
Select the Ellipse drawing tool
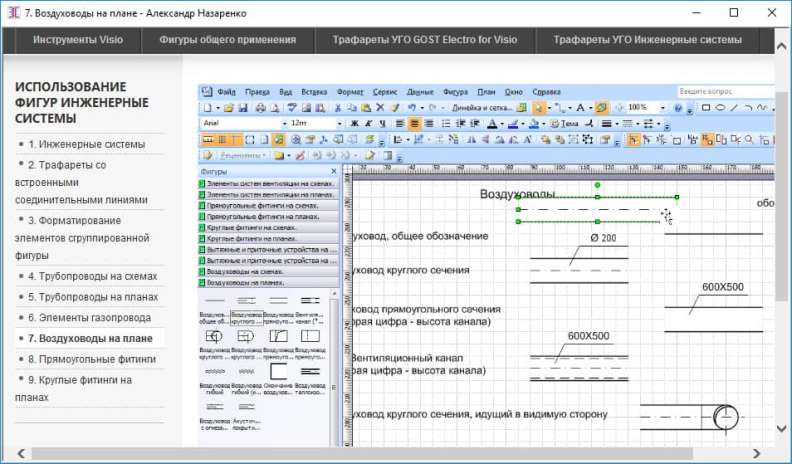coord(720,108)
